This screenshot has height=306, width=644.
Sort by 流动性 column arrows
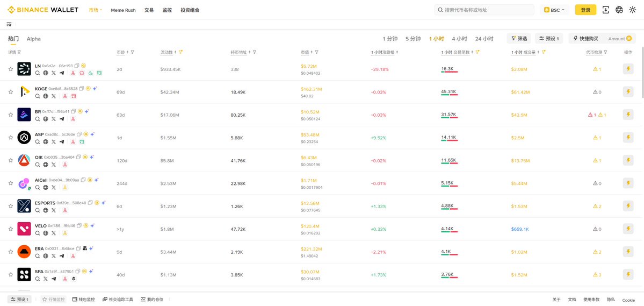[176, 52]
